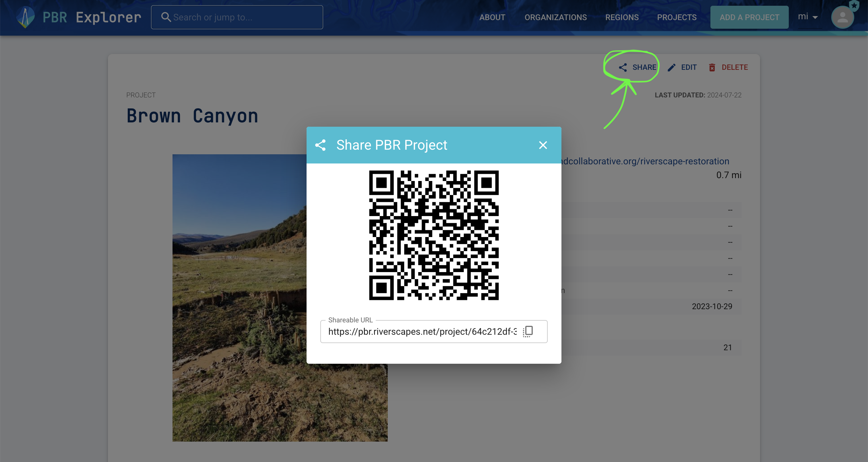Open the Regions navigation item

pyautogui.click(x=622, y=17)
